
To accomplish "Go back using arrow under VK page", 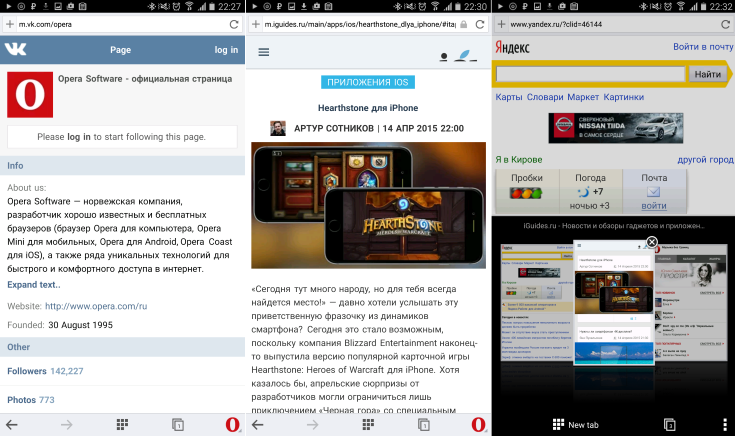I will (12, 425).
